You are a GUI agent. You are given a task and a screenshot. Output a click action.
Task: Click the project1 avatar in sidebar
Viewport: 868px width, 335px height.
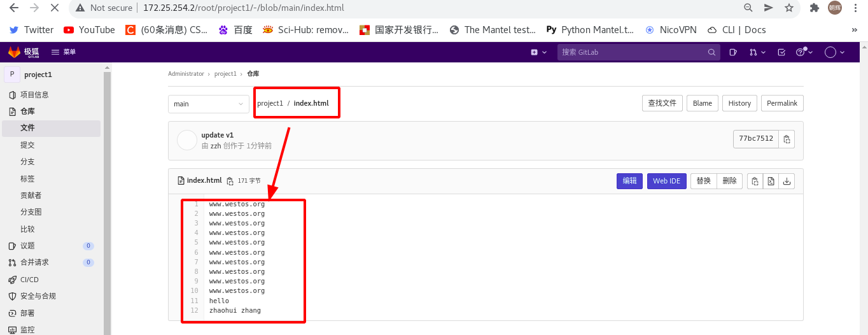[12, 75]
